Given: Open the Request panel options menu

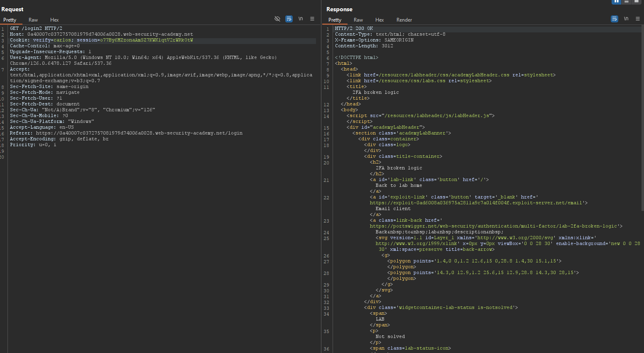Looking at the screenshot, I should [312, 19].
